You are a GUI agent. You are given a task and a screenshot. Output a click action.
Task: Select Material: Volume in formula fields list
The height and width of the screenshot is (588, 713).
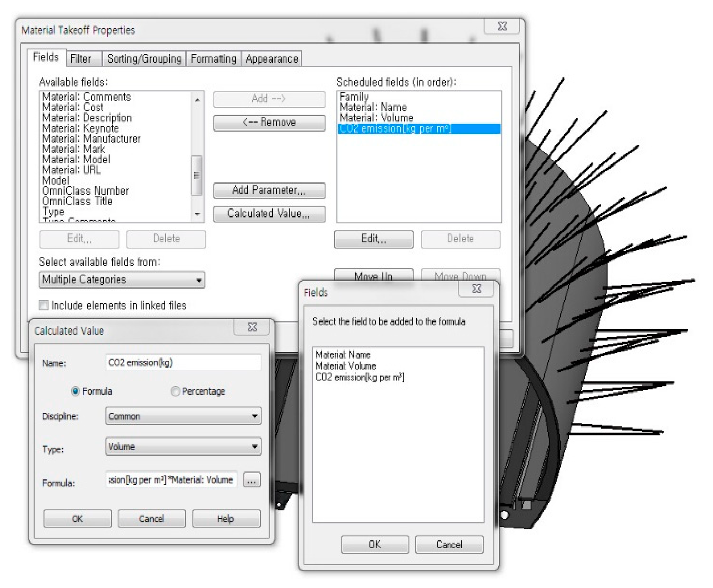(346, 366)
